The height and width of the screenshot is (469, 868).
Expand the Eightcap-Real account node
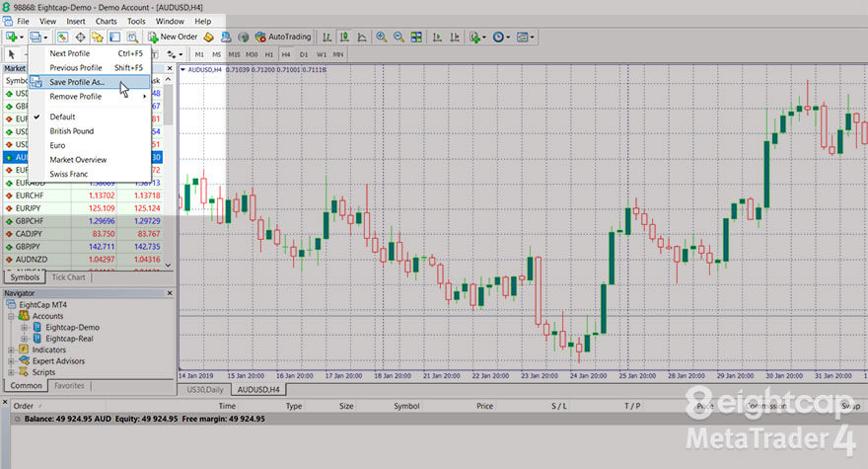(x=24, y=338)
